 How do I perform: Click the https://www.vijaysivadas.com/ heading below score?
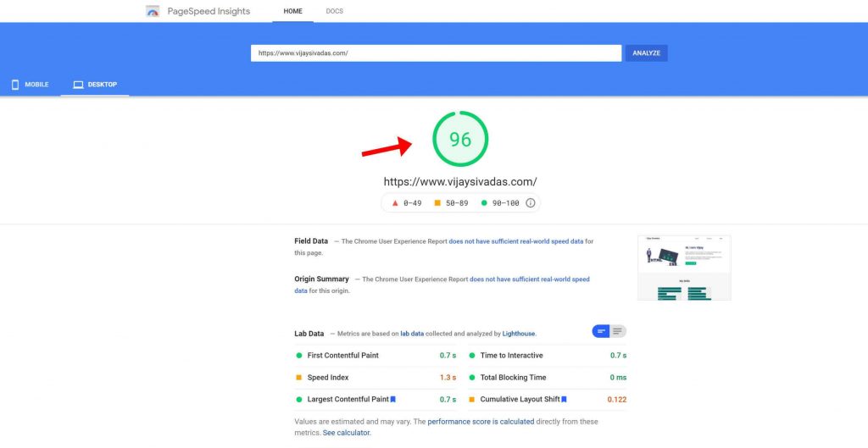(x=460, y=181)
